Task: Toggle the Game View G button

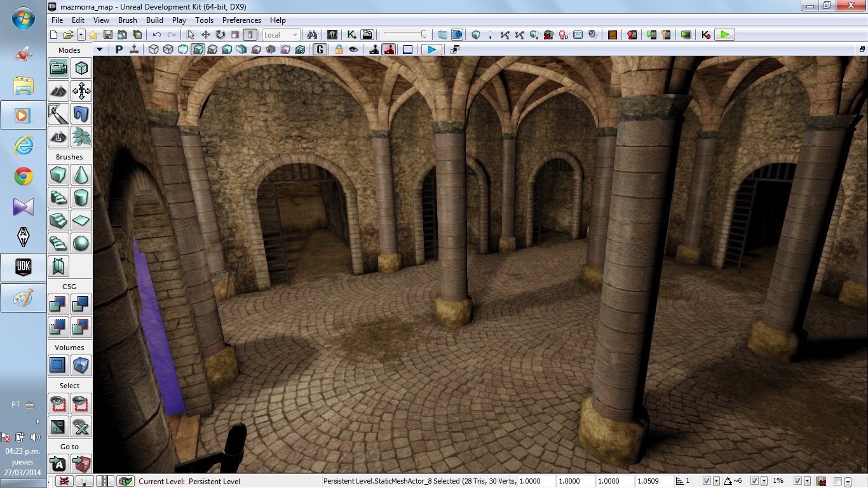Action: (x=320, y=50)
